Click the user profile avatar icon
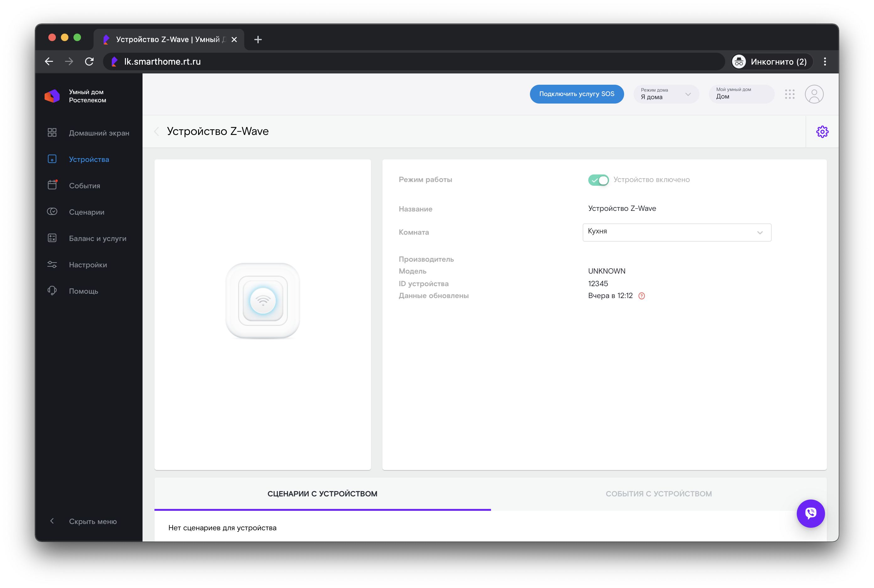Screen dimensions: 874x588 pos(814,94)
